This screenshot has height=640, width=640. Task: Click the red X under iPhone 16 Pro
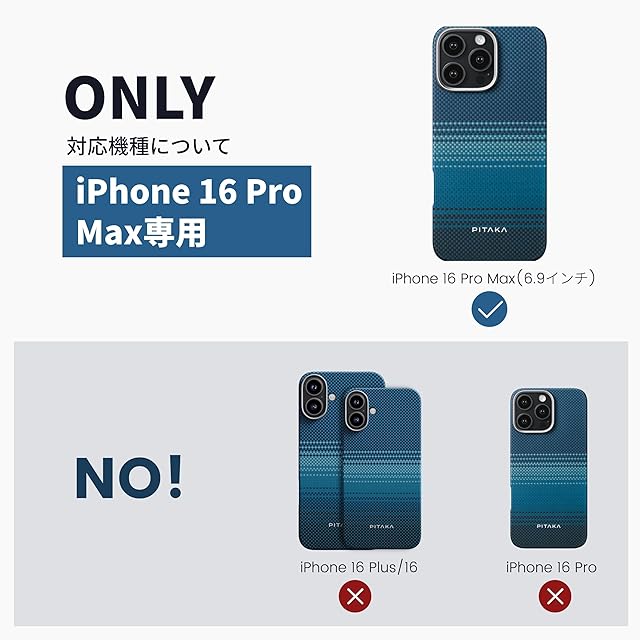(x=555, y=597)
